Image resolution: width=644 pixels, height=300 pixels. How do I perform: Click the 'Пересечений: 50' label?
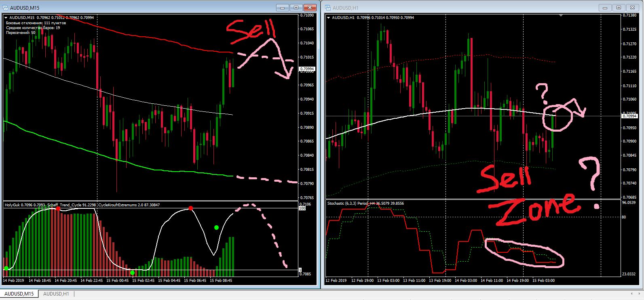[21, 33]
